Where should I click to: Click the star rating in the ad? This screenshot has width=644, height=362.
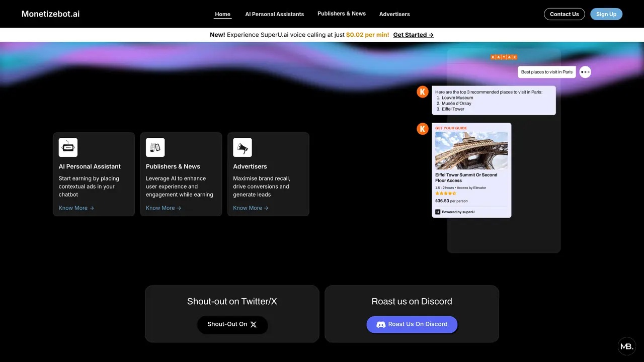(x=445, y=194)
